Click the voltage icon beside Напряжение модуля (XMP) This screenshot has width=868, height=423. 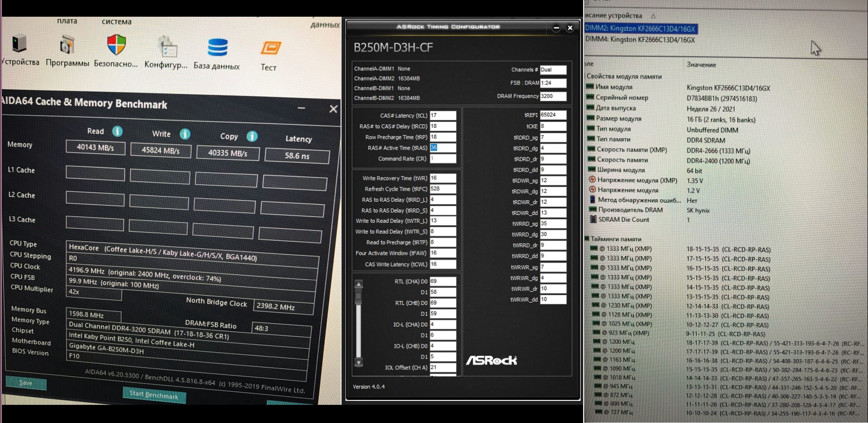pyautogui.click(x=592, y=179)
